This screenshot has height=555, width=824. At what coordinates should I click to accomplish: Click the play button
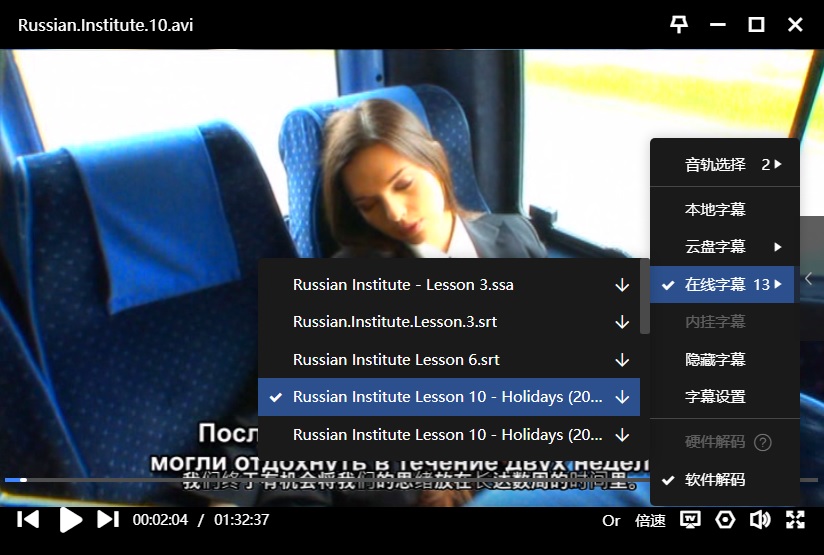pos(70,519)
